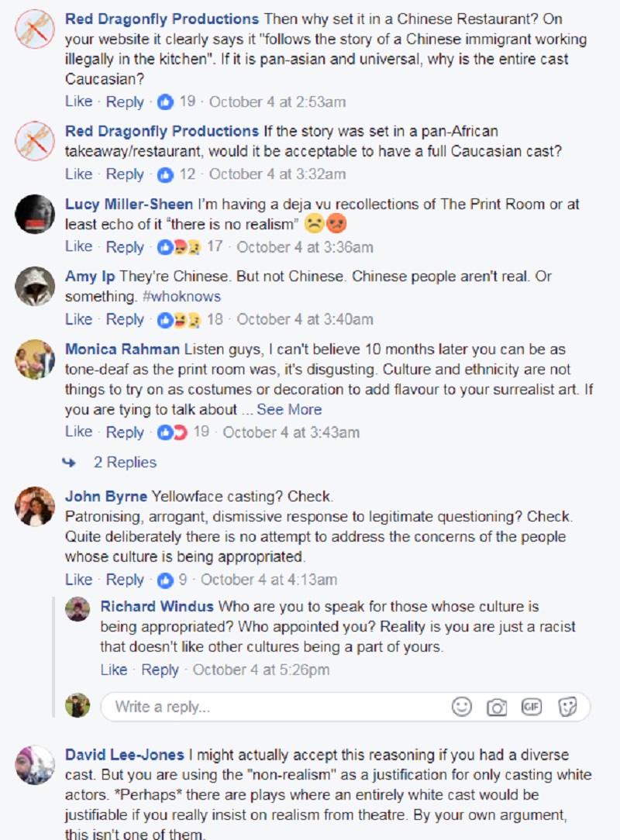The height and width of the screenshot is (840, 620).
Task: Click like reaction icon on John Byrne's comment
Action: (166, 580)
